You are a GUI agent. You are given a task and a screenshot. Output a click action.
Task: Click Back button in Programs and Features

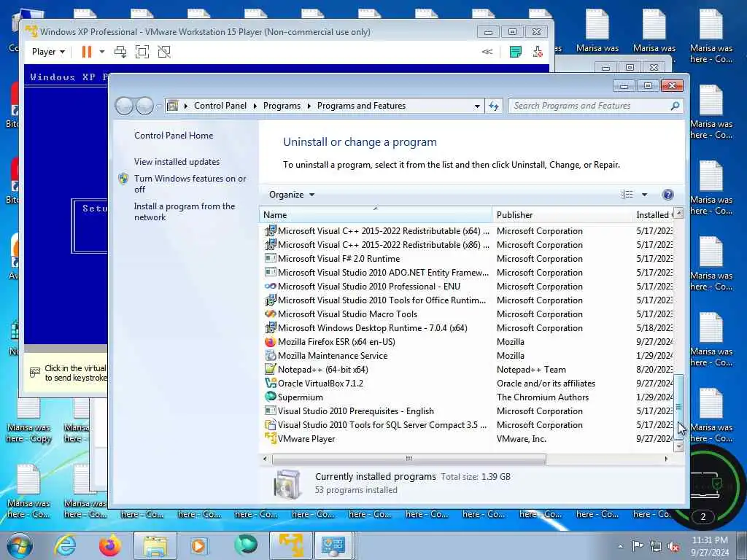124,106
